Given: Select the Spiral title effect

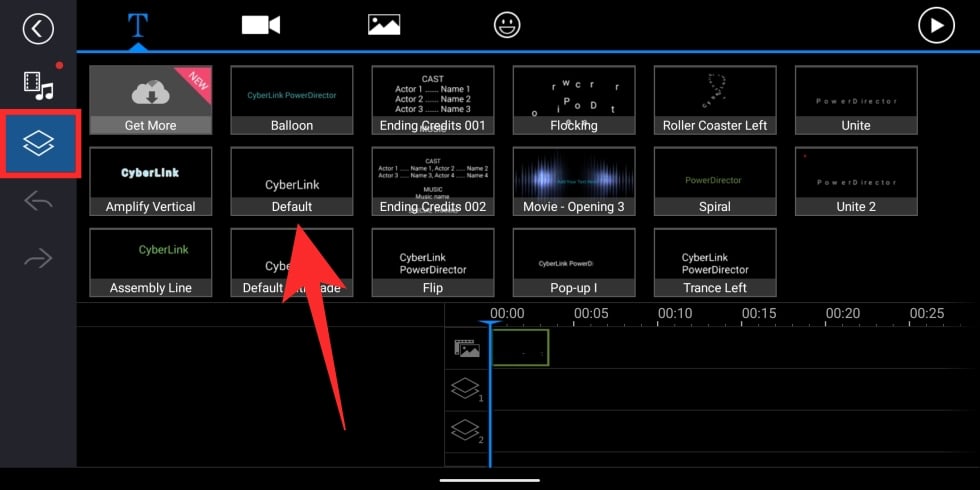Looking at the screenshot, I should click(x=715, y=181).
